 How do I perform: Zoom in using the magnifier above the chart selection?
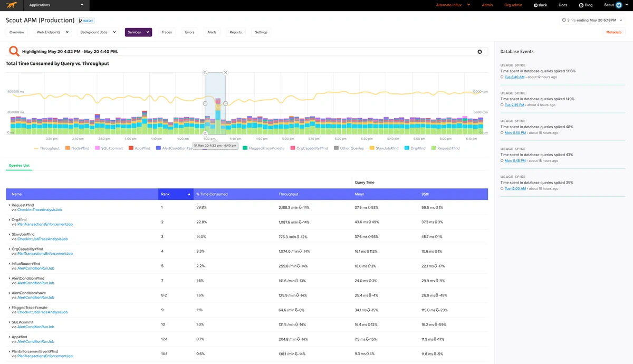[205, 73]
